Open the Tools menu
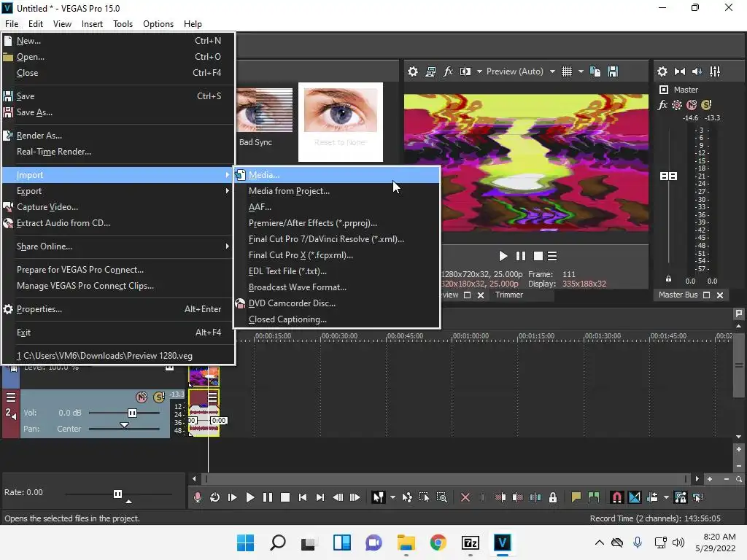747x560 pixels. tap(123, 24)
